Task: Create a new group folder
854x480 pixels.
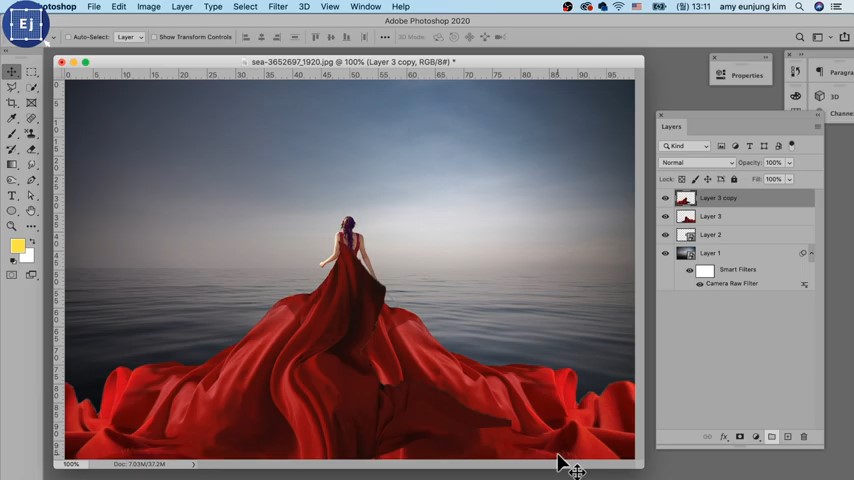Action: coord(772,436)
